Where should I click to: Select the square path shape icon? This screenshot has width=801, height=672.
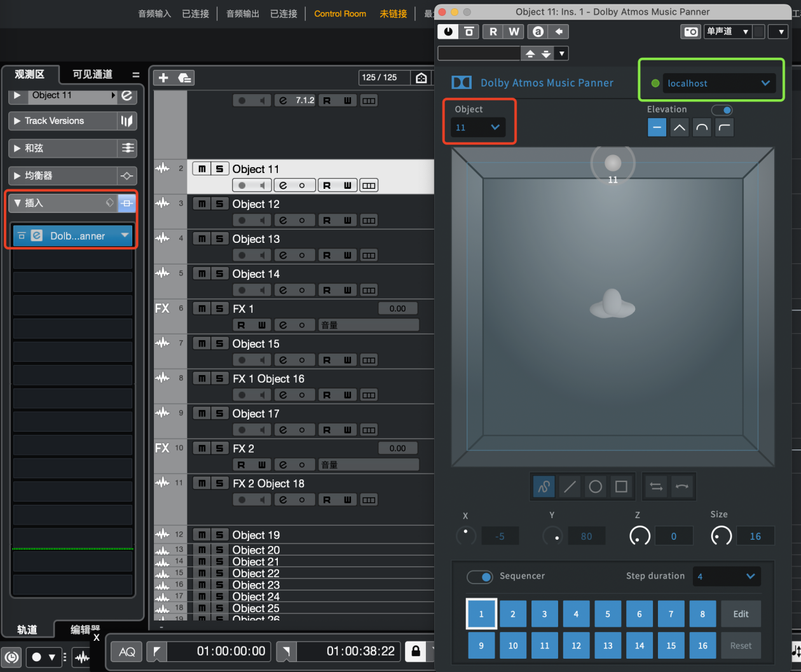pos(621,487)
